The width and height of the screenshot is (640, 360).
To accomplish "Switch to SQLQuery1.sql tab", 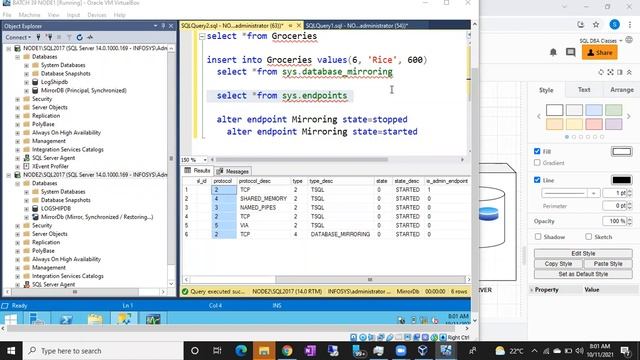I will (357, 25).
